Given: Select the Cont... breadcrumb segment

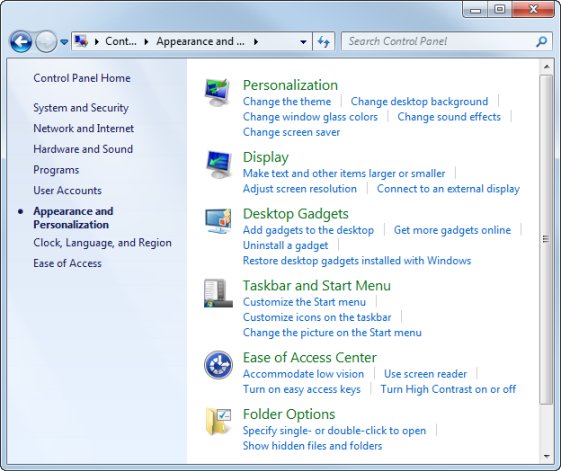Looking at the screenshot, I should pos(121,42).
